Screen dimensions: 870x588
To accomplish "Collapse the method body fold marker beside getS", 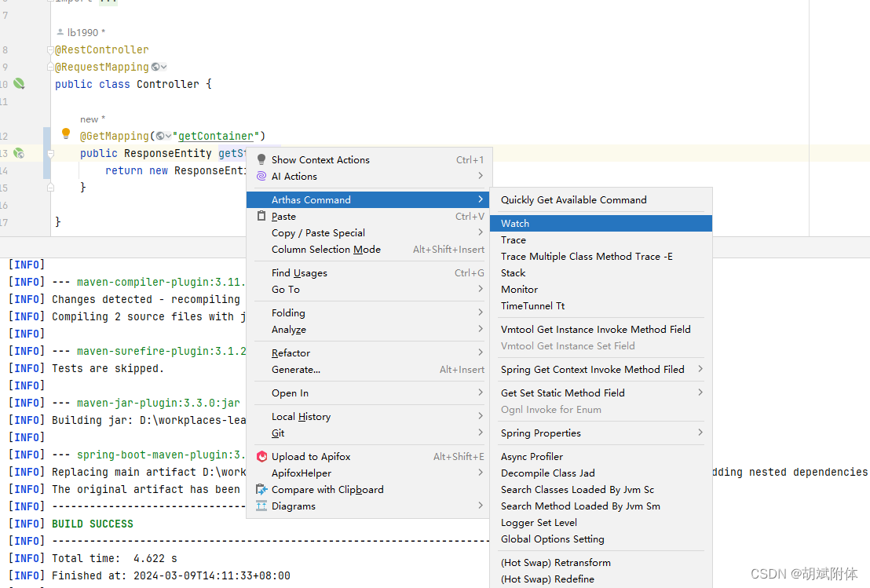I will (50, 154).
